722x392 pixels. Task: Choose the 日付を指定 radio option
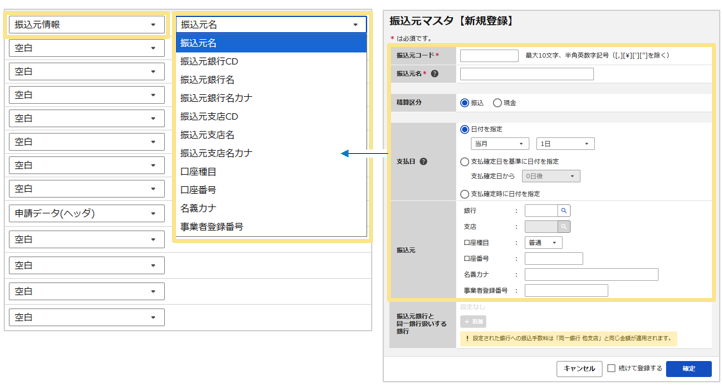pyautogui.click(x=465, y=129)
